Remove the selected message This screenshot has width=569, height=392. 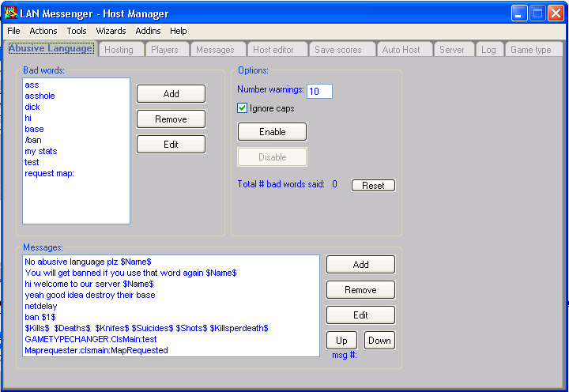(360, 290)
